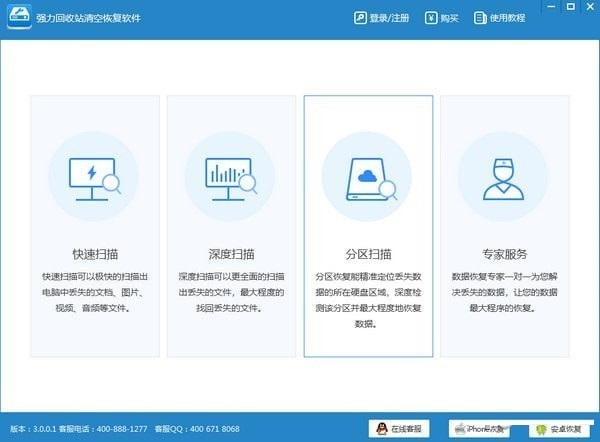
Task: Click the 快速扫描 monitor lightning icon
Action: (95, 179)
